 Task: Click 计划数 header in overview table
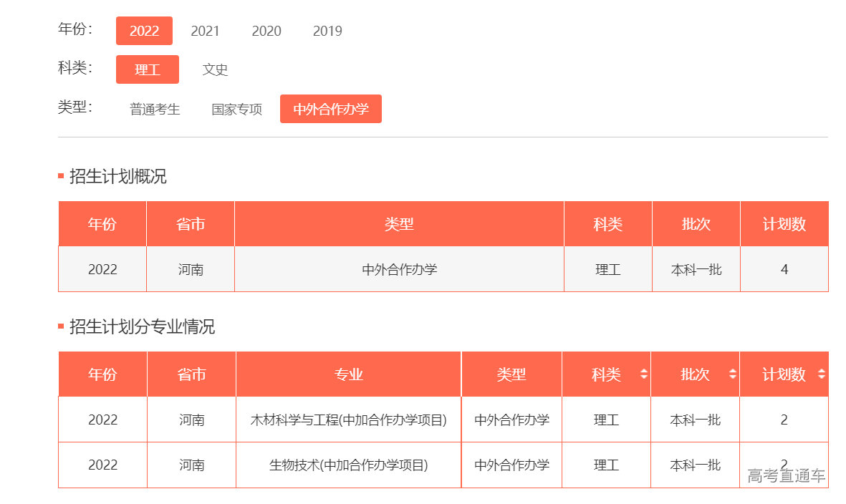point(784,224)
